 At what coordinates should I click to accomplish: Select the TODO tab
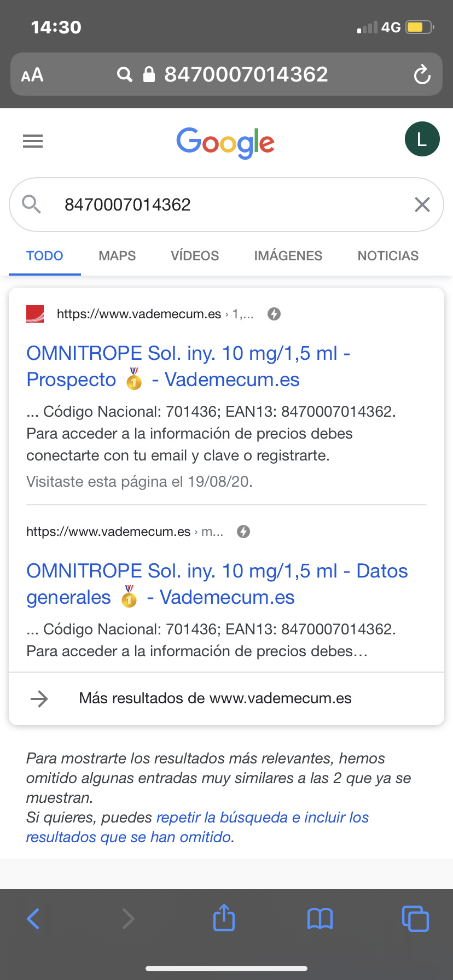[45, 256]
